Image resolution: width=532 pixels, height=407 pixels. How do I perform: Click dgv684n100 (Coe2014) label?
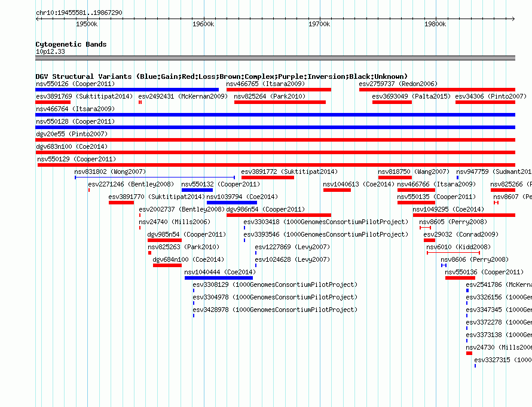pyautogui.click(x=188, y=259)
